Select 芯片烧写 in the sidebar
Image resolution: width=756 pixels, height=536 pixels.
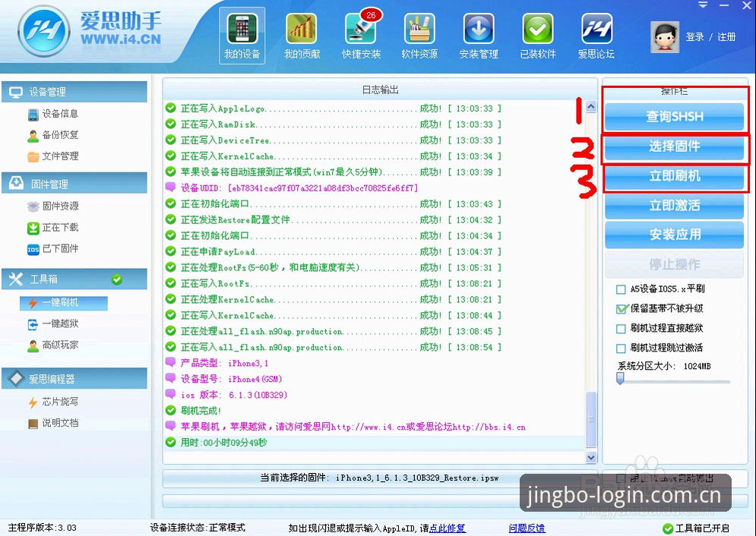[x=53, y=402]
